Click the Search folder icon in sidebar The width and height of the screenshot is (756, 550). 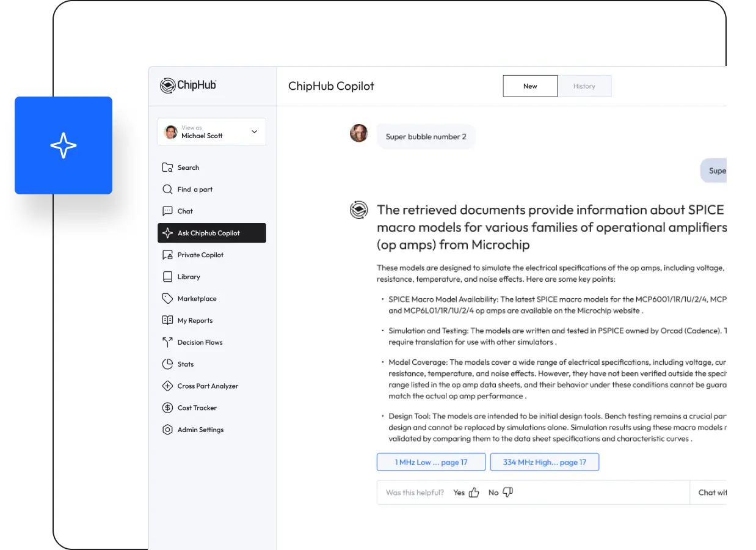coord(167,167)
